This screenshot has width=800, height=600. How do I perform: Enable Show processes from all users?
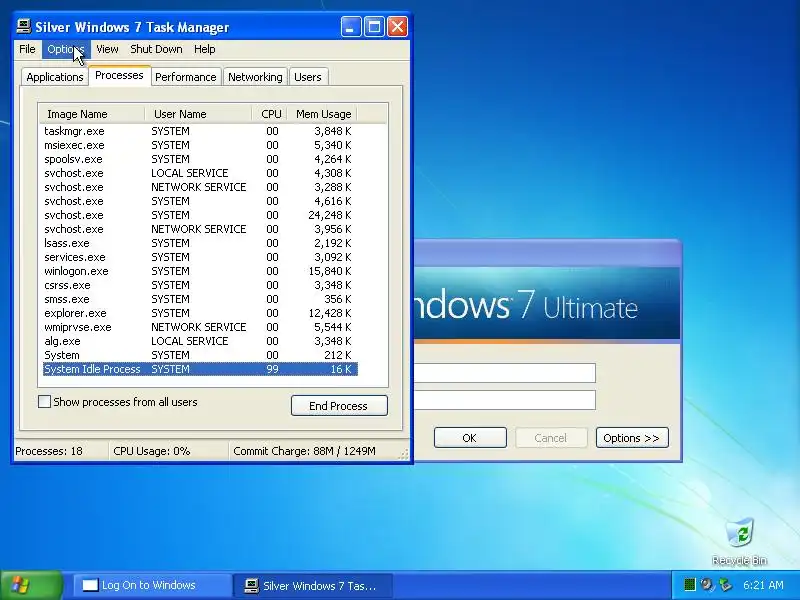pos(44,402)
